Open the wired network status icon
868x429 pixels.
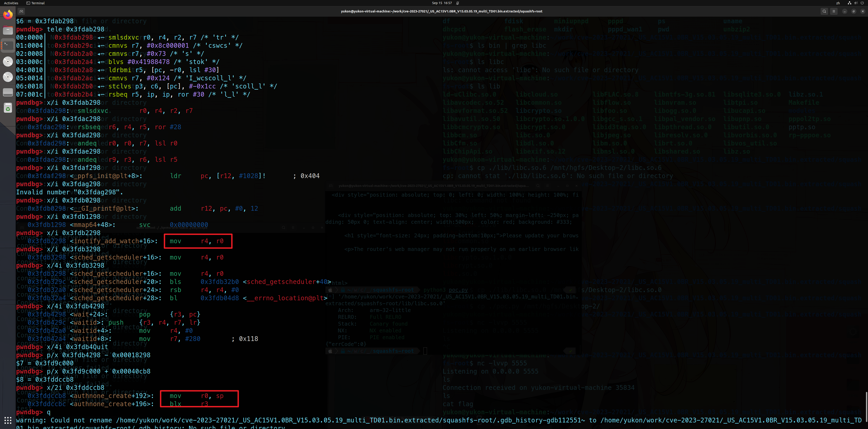(x=849, y=3)
